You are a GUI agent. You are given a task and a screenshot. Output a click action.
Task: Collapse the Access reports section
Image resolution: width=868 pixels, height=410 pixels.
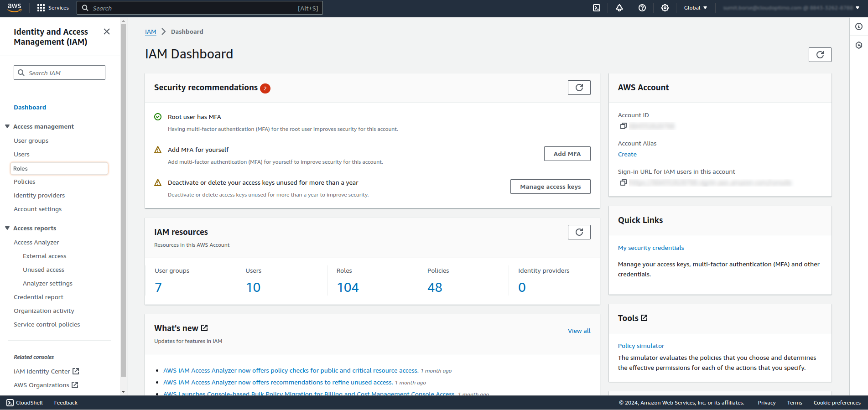point(7,228)
